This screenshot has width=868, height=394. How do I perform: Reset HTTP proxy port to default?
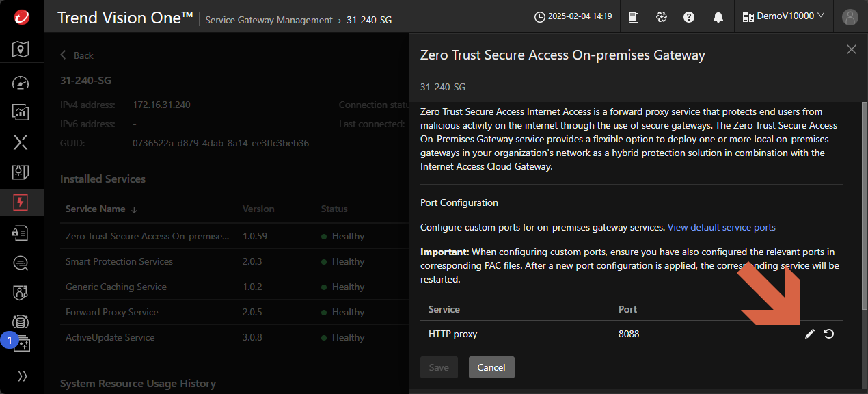pyautogui.click(x=829, y=334)
